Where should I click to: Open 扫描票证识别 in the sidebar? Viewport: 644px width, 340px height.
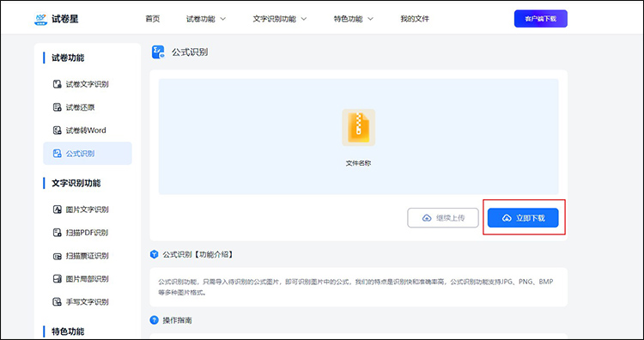point(88,256)
